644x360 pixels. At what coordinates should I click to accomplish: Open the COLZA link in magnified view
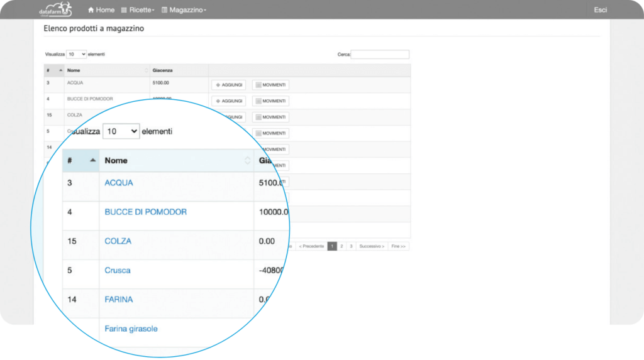click(118, 241)
